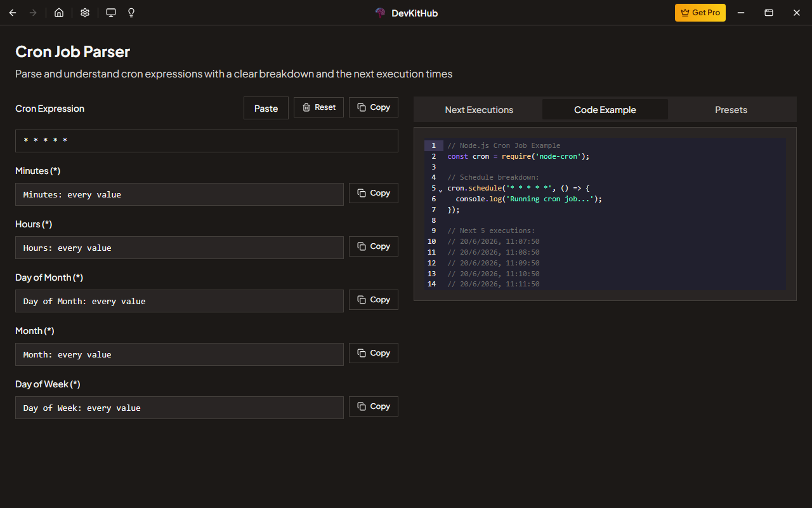This screenshot has width=812, height=508.
Task: Copy the Day of Week breakdown
Action: coord(374,406)
